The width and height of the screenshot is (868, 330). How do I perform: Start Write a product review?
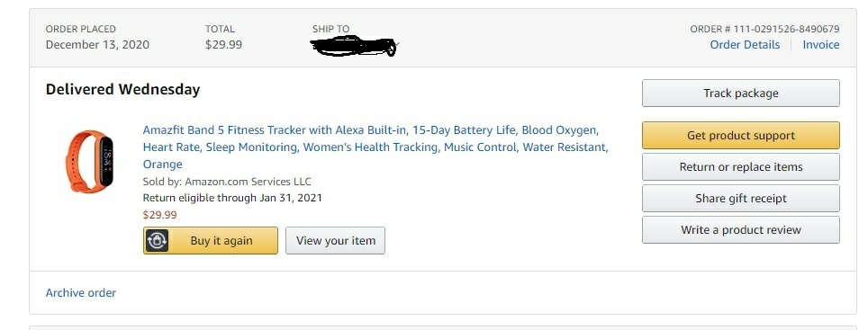[x=741, y=230]
